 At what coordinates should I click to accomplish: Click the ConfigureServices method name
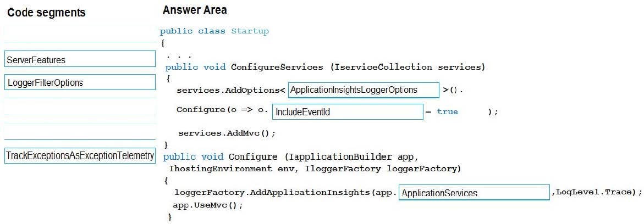pyautogui.click(x=277, y=67)
